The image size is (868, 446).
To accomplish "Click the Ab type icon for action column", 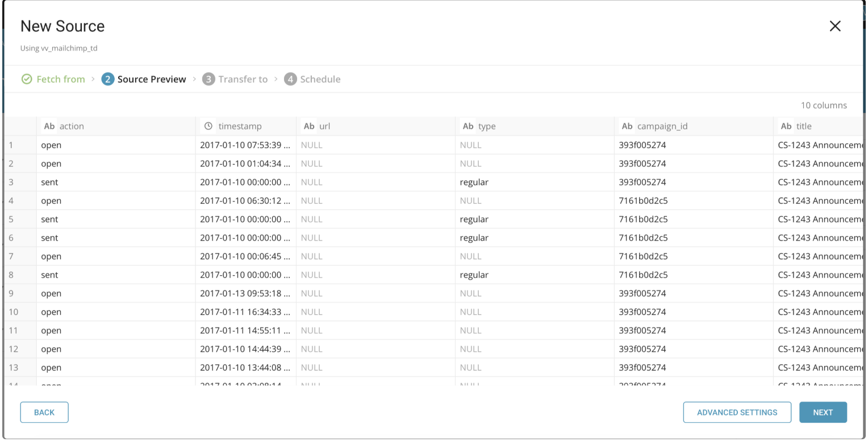I will [x=49, y=126].
